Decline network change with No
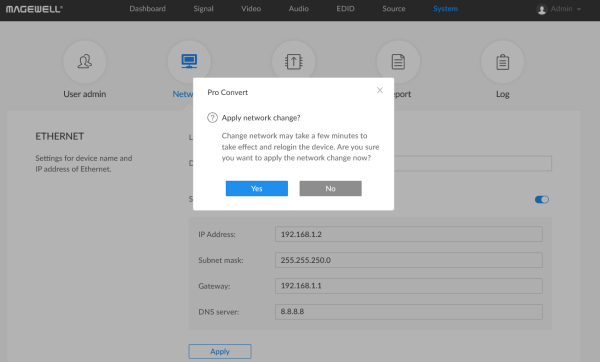The height and width of the screenshot is (362, 600). [x=331, y=188]
